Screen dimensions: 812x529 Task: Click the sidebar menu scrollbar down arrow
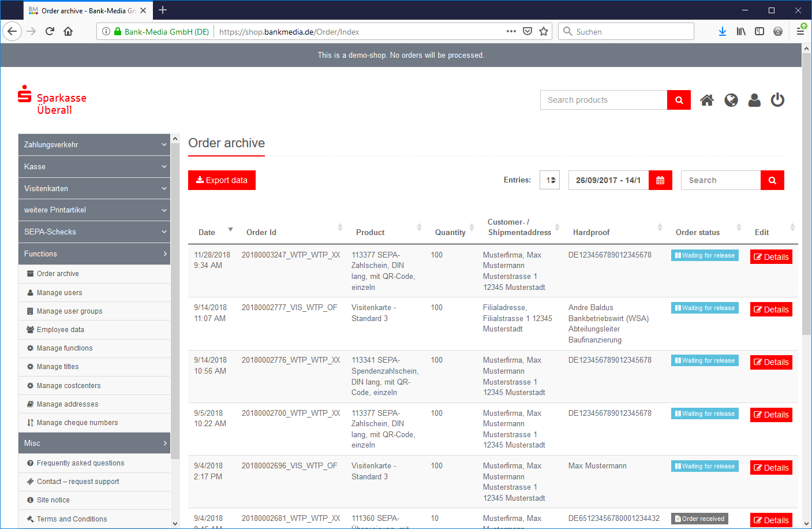175,523
